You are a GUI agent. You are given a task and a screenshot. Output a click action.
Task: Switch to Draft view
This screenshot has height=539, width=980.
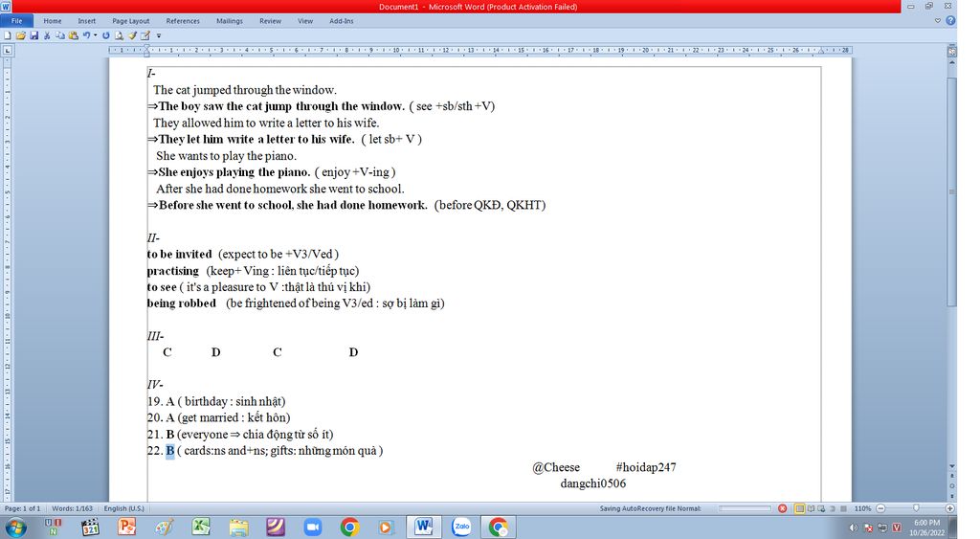[x=844, y=508]
